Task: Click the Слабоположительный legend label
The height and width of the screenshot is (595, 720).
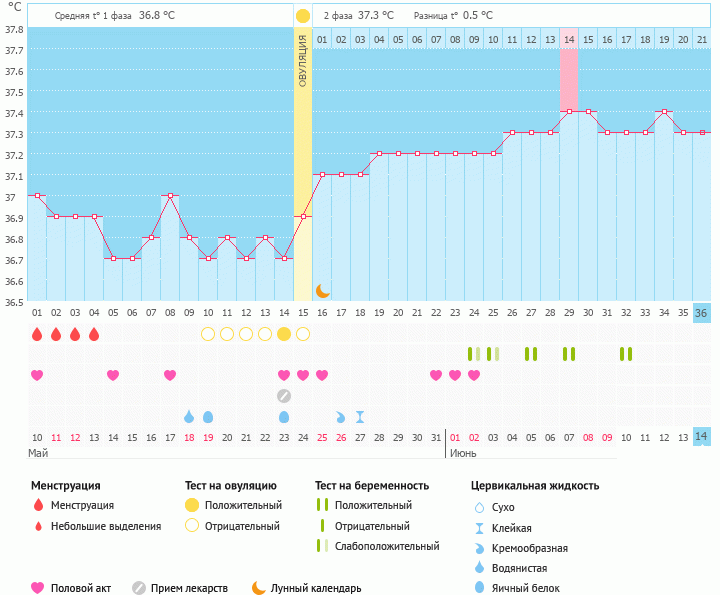Action: click(387, 546)
